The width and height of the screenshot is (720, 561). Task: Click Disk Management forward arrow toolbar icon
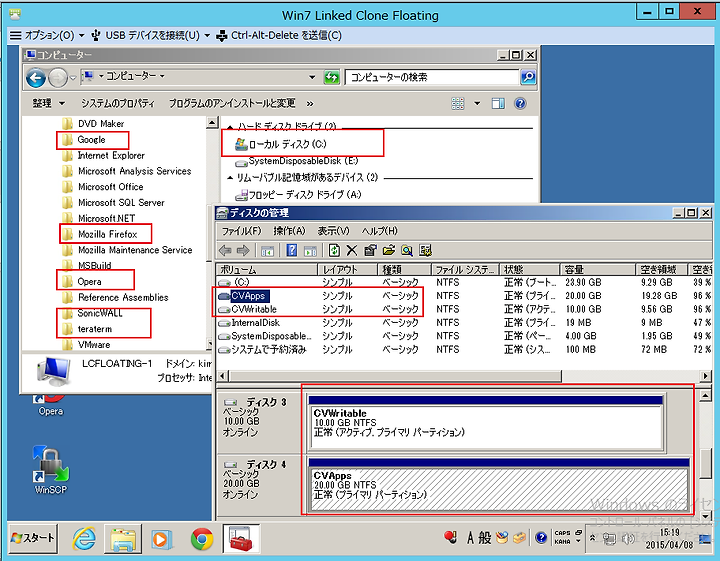[243, 250]
